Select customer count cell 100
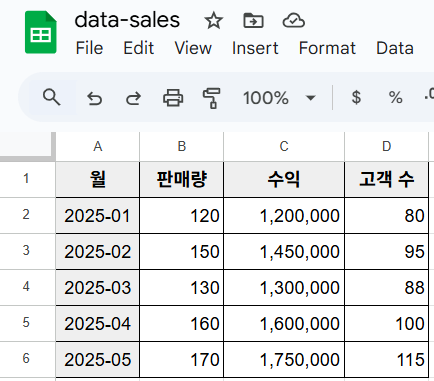Viewport: 434px width, 381px height. point(387,323)
